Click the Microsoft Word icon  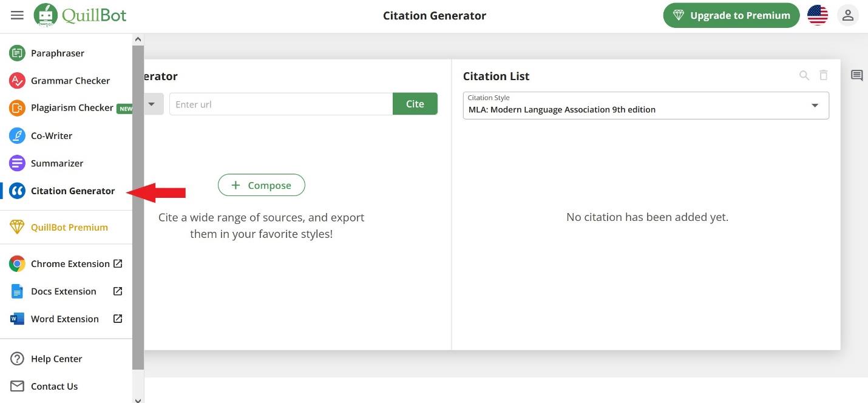17,319
